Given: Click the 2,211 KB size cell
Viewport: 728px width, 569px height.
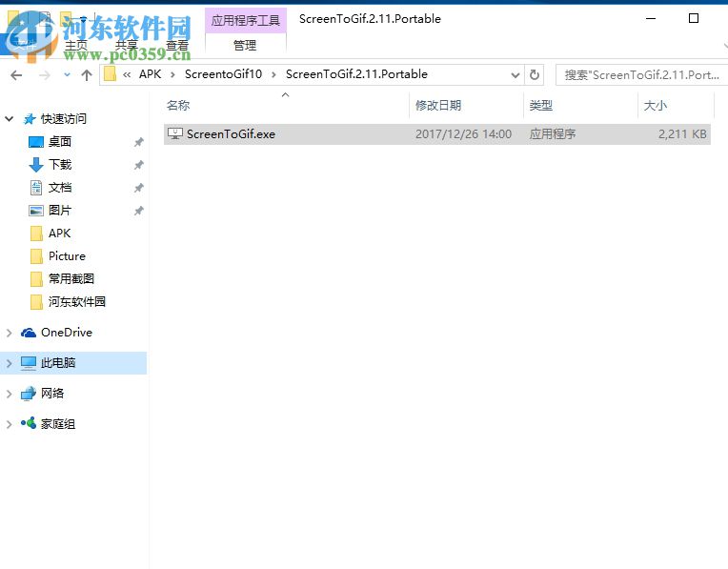Looking at the screenshot, I should (682, 134).
